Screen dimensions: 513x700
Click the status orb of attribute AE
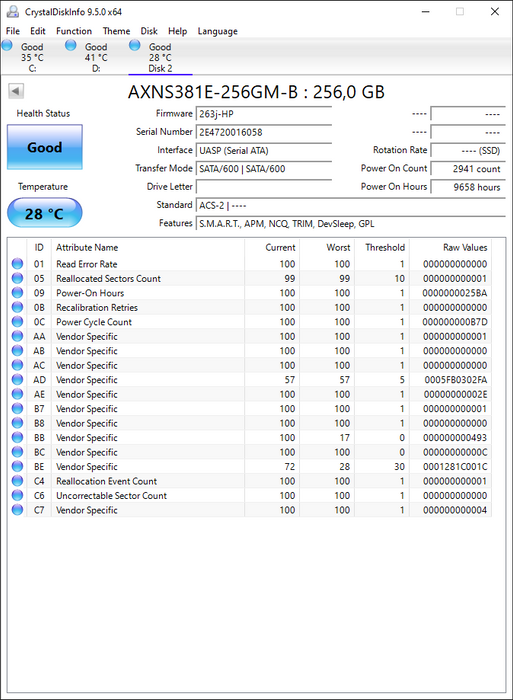tap(17, 394)
